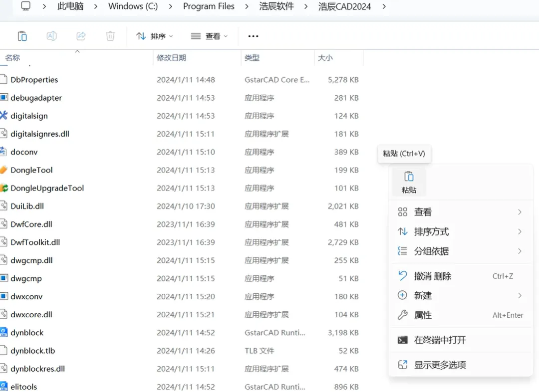Click the DongleUpgradeTool application icon
This screenshot has height=392, width=539.
point(4,188)
